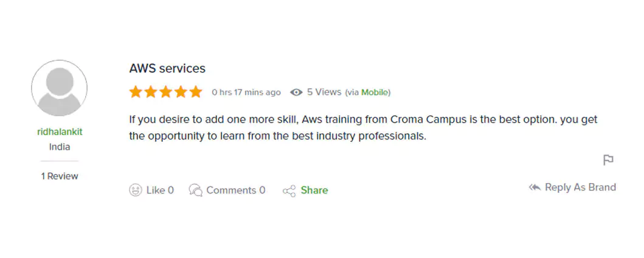Screen dimensions: 644x258
Task: Click the share network icon
Action: click(x=289, y=190)
